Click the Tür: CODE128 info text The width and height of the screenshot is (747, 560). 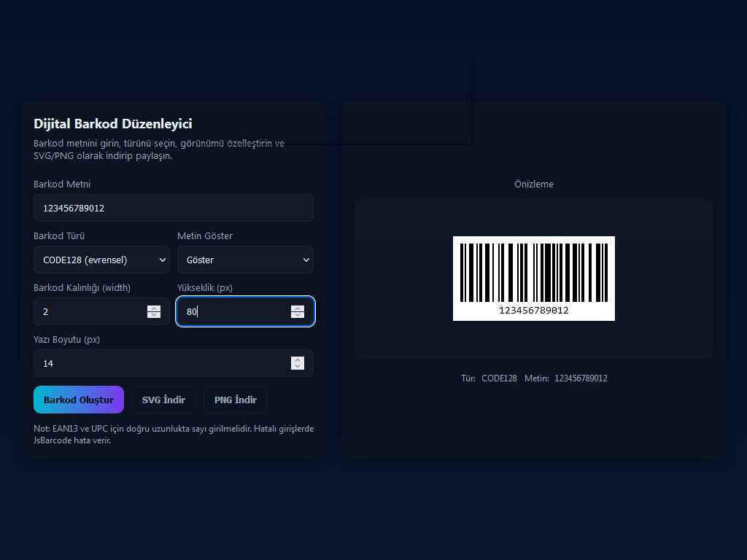coord(489,378)
